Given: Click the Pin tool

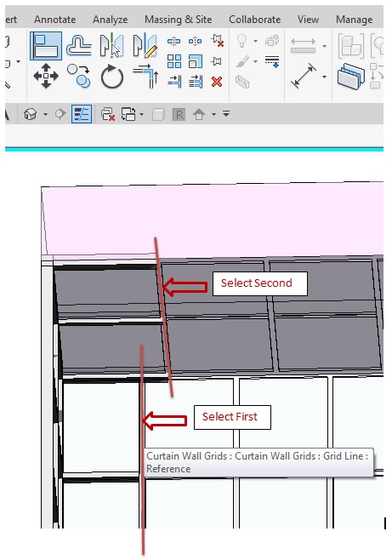Looking at the screenshot, I should 216,61.
